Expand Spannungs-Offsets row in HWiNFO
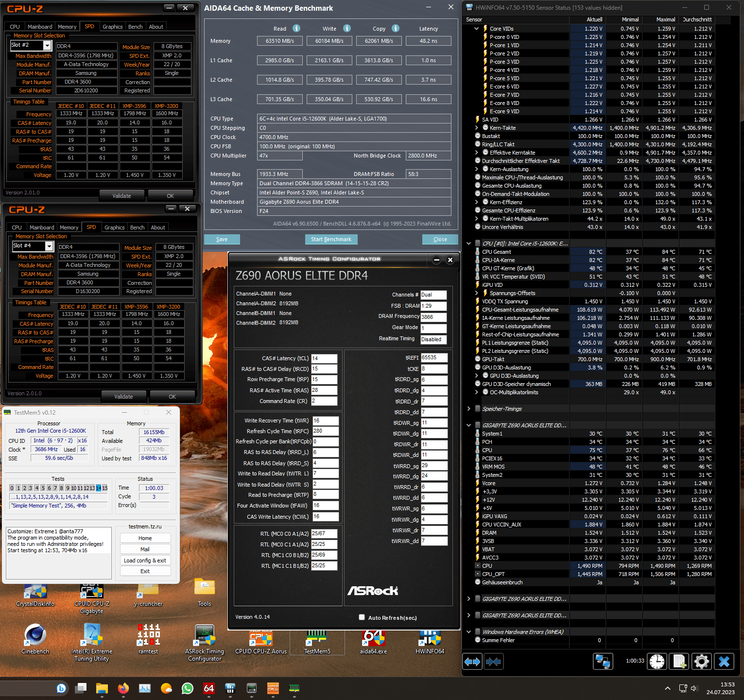744x700 pixels. click(x=477, y=293)
